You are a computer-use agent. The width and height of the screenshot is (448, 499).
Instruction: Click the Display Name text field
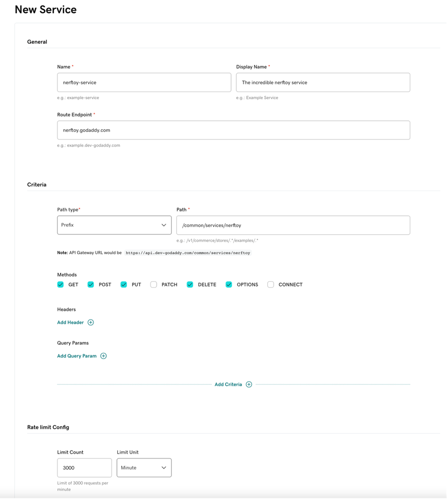point(323,83)
